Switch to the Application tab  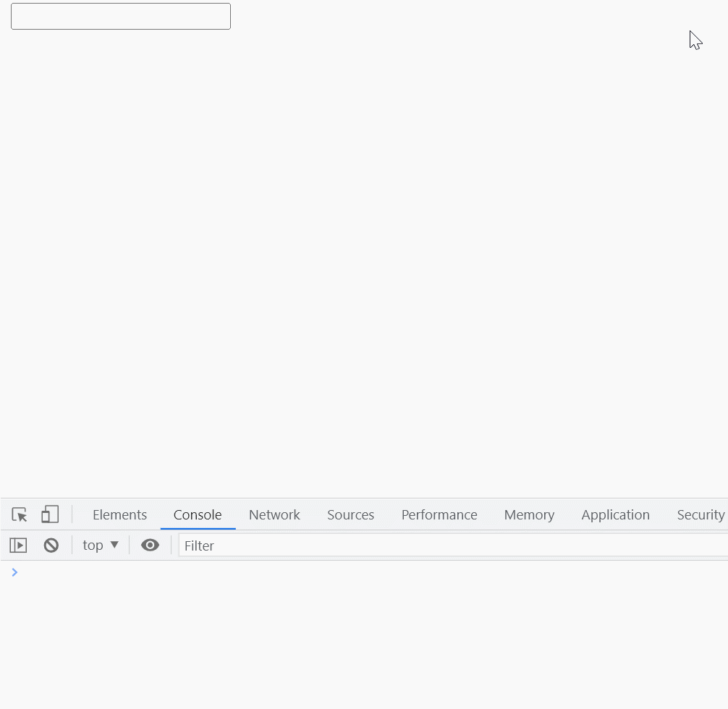(x=616, y=514)
